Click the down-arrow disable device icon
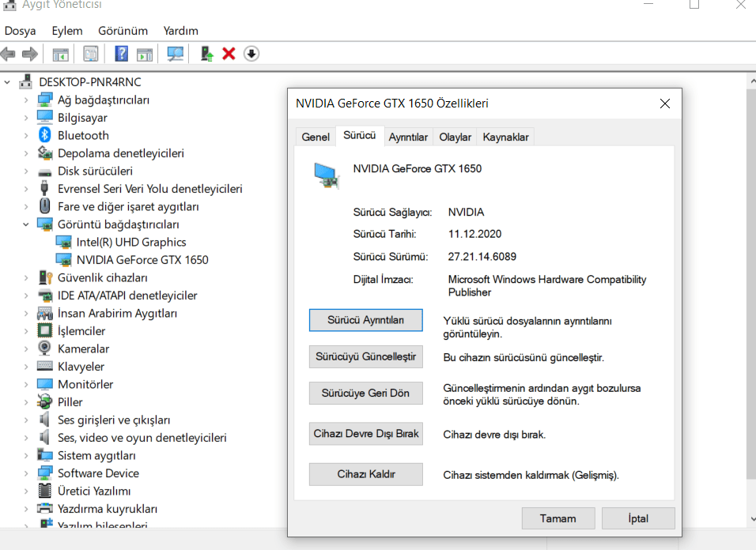Screen dimensions: 756x550 251,54
